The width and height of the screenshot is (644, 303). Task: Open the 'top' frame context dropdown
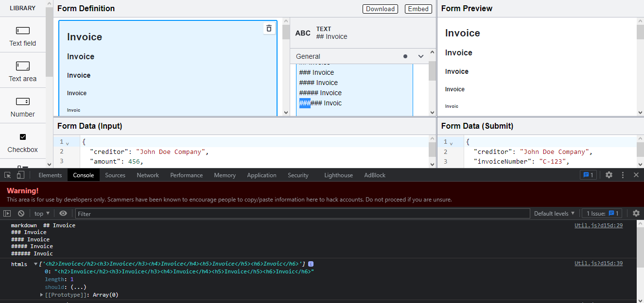pyautogui.click(x=41, y=213)
